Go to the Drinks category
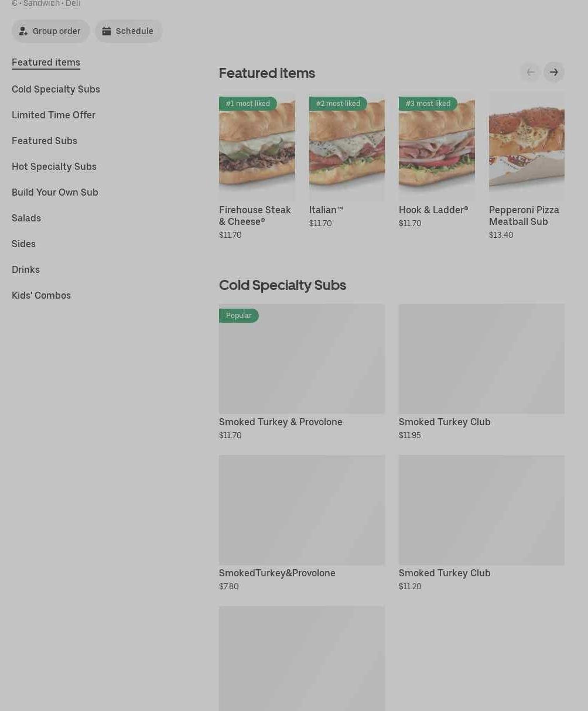The width and height of the screenshot is (588, 711). tap(26, 269)
